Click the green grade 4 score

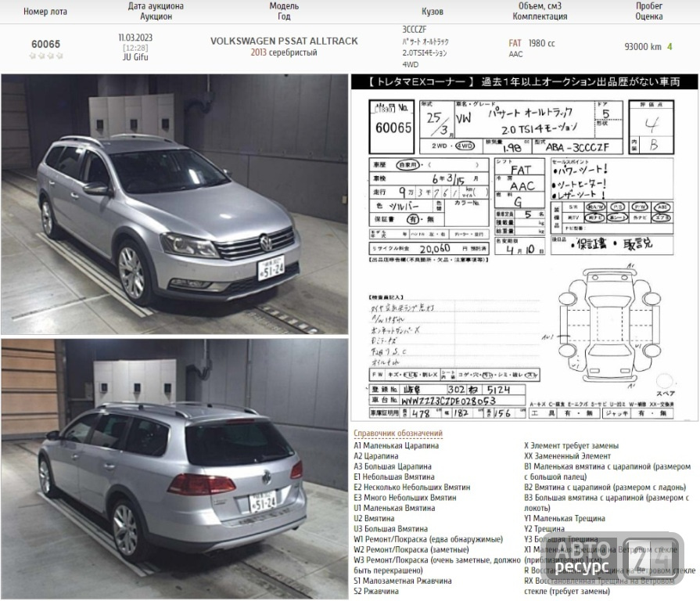click(x=669, y=46)
